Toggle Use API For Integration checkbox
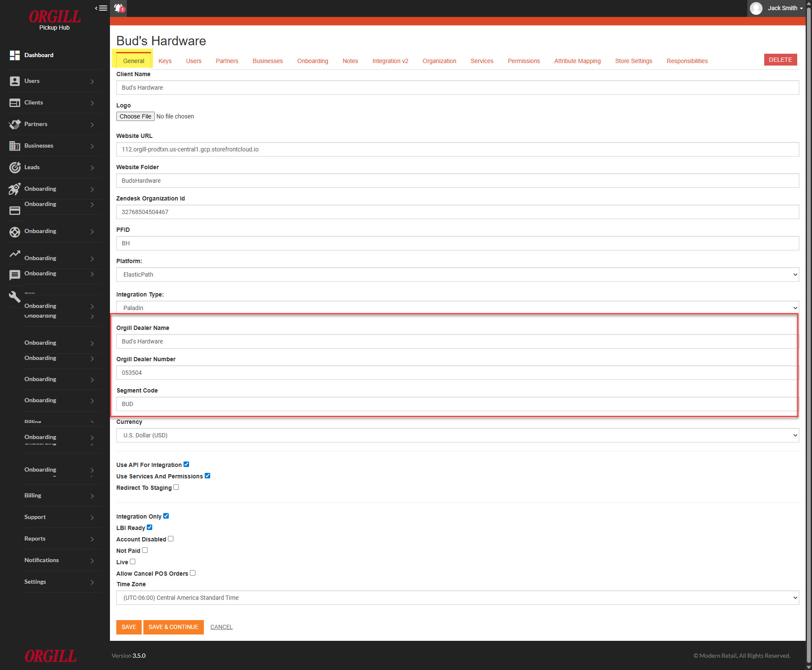 [x=187, y=464]
